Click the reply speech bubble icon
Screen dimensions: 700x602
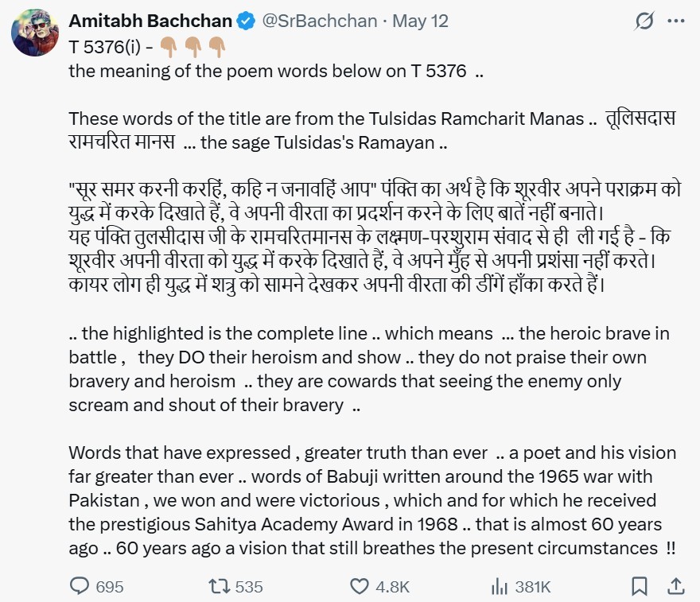click(x=80, y=586)
